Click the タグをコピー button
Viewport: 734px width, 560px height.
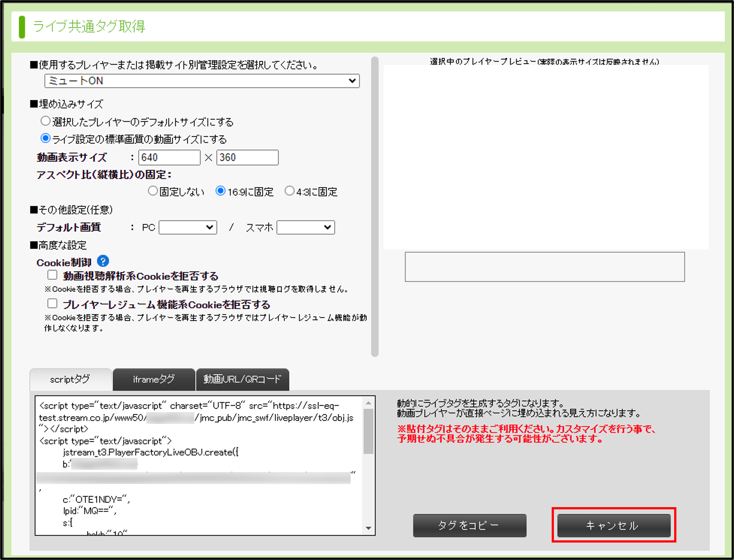click(470, 526)
